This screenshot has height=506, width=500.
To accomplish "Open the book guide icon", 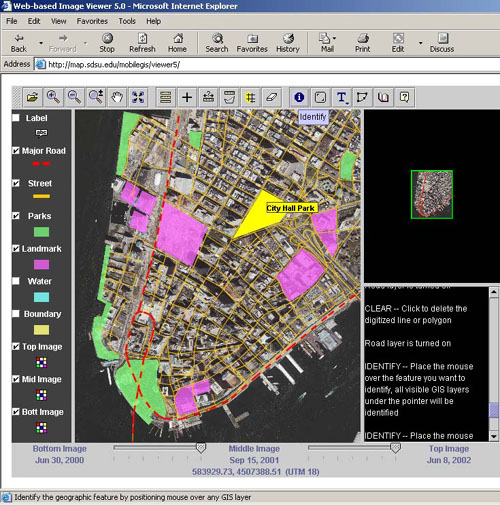I will click(383, 97).
